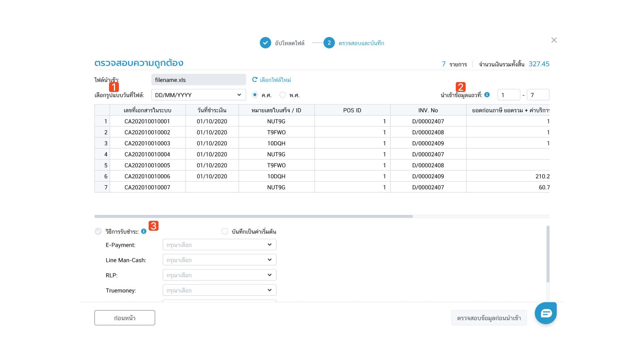Open the chat support bubble icon
The height and width of the screenshot is (362, 644).
(x=546, y=313)
